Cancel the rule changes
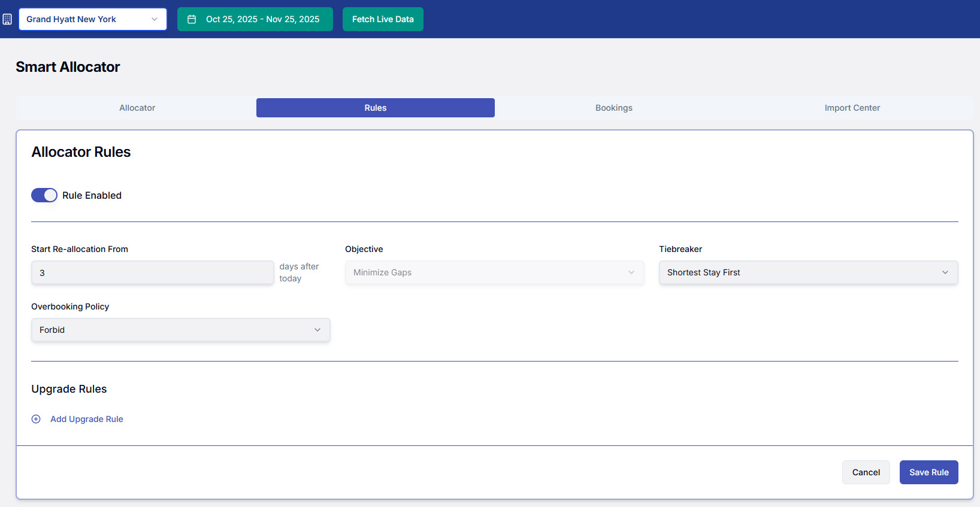This screenshot has height=507, width=980. click(866, 472)
